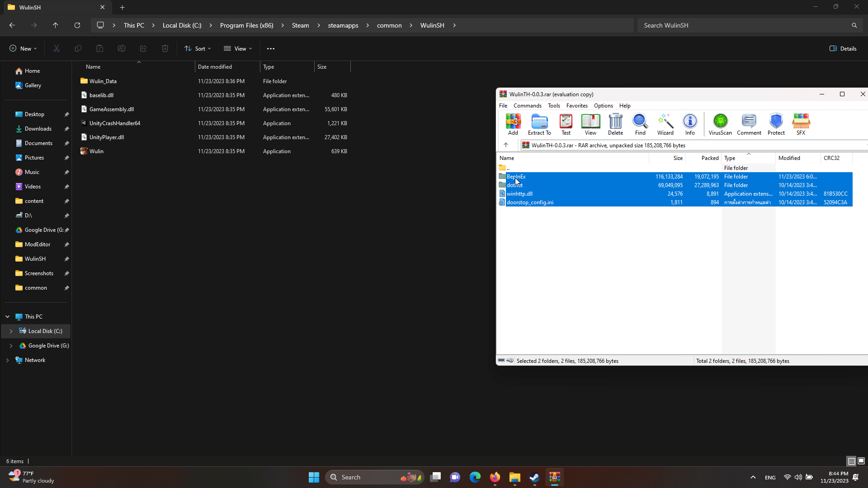This screenshot has height=488, width=868.
Task: Open the Favorites menu in WinRAR
Action: tap(577, 106)
